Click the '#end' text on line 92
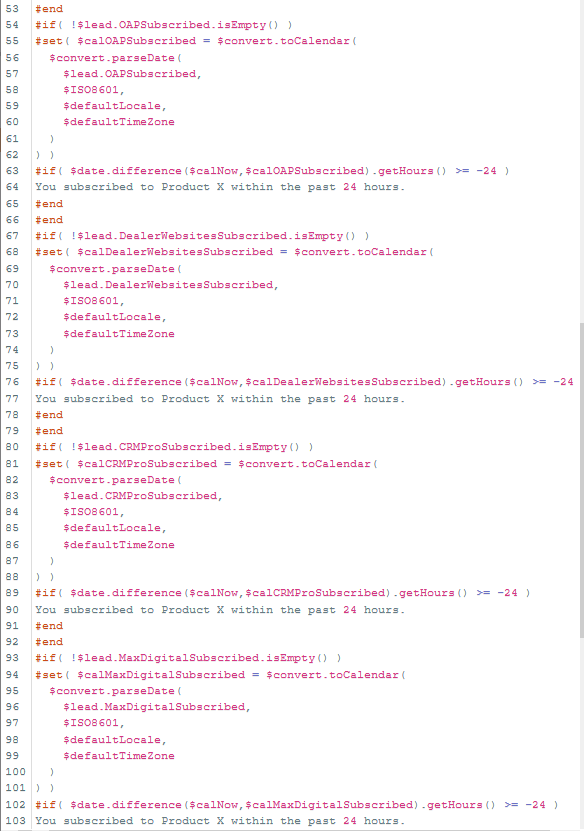 tap(49, 641)
